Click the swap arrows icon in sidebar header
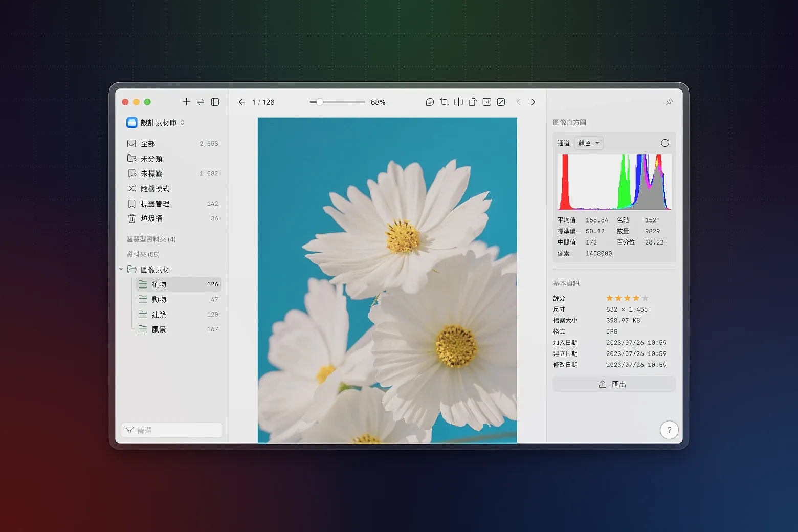Screen dimensions: 798x532 (x=201, y=102)
